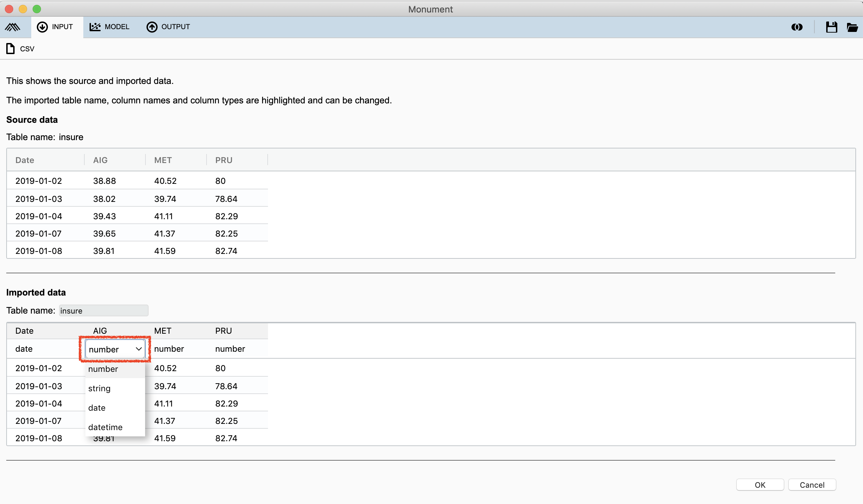Select source date 2019-01-07
Screen dimensions: 863x504
pos(39,234)
